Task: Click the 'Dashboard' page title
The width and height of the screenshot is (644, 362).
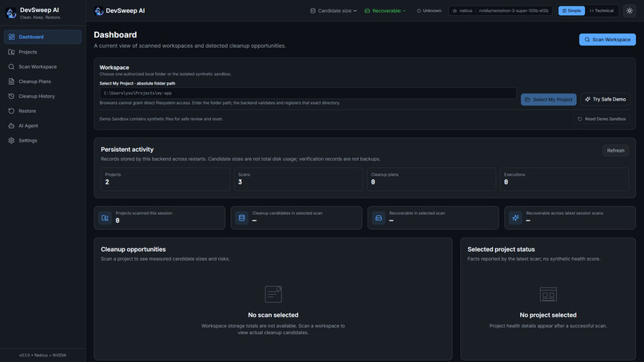Action: [x=115, y=35]
